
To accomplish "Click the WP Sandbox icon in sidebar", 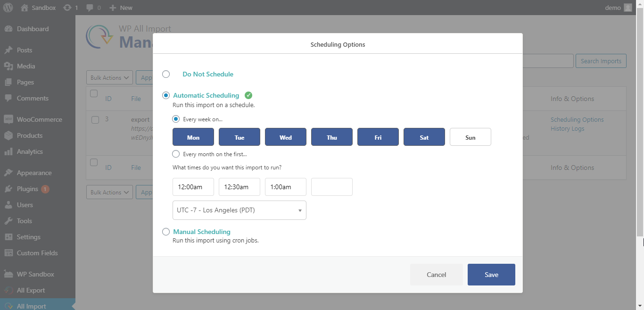I will pos(8,274).
